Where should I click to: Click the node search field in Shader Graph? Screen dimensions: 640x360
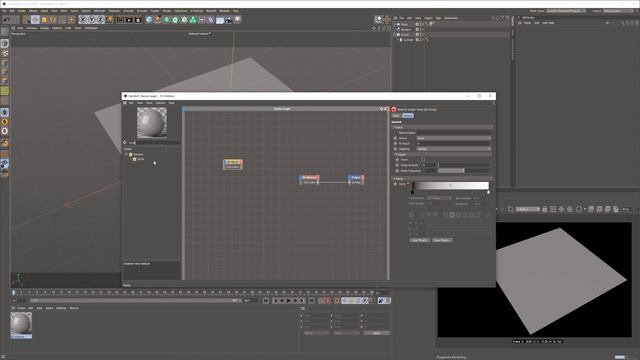coord(153,142)
